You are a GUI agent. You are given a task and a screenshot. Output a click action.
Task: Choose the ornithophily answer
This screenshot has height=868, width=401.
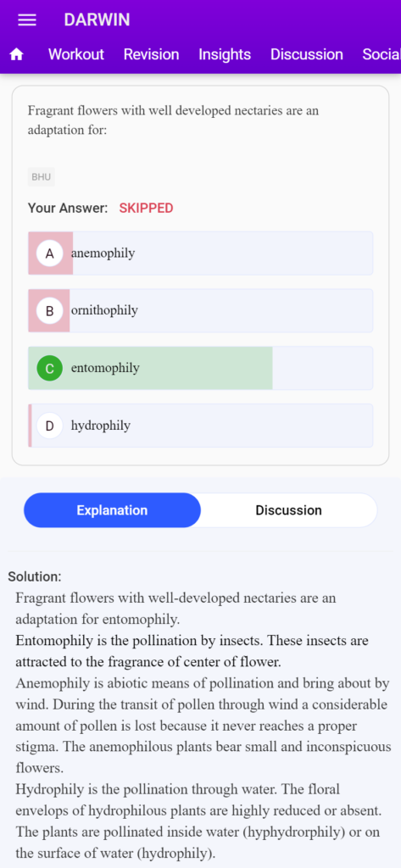pyautogui.click(x=200, y=310)
